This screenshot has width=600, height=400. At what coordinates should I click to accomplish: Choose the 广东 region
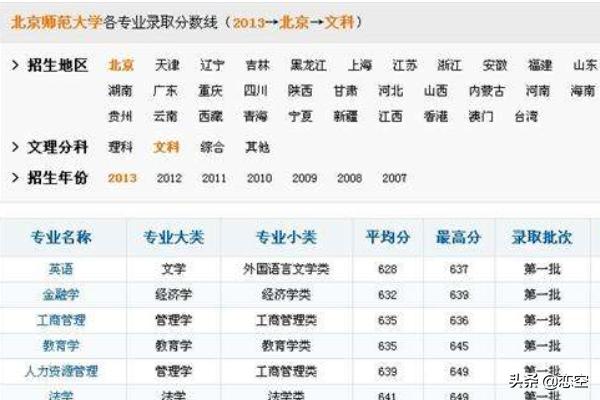tap(165, 91)
